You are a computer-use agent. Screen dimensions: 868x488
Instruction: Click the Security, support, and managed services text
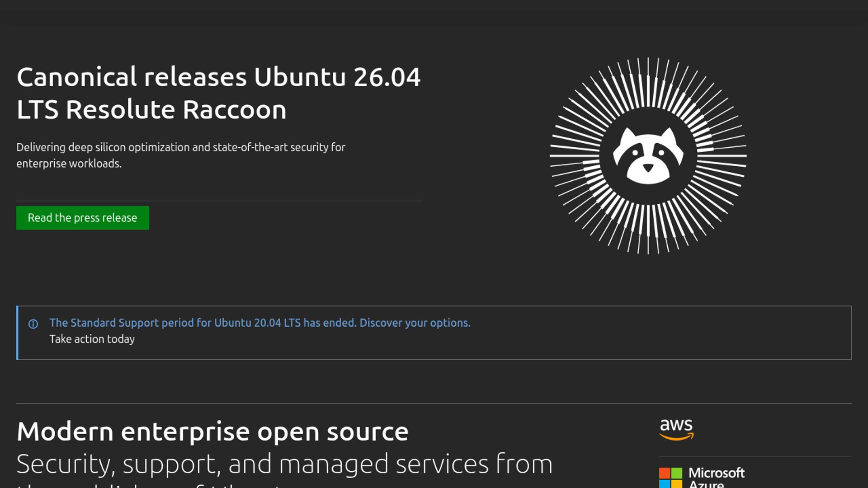[285, 464]
